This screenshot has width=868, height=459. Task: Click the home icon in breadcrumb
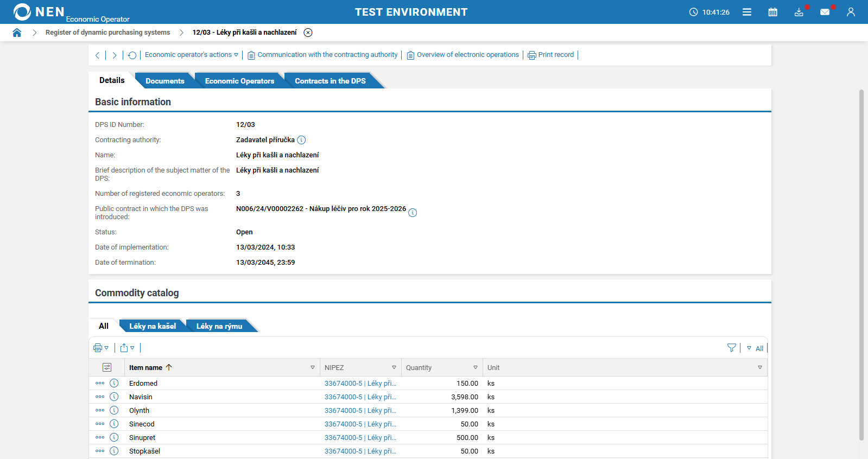[17, 33]
